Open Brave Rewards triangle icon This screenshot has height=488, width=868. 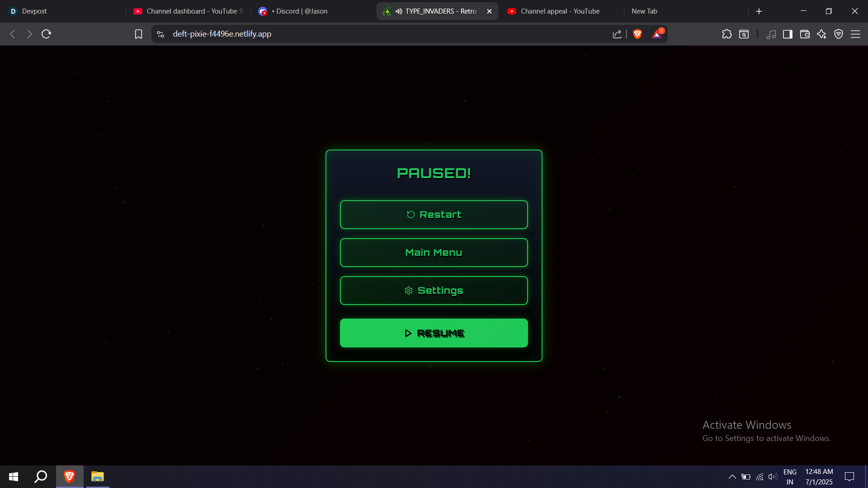pos(657,34)
